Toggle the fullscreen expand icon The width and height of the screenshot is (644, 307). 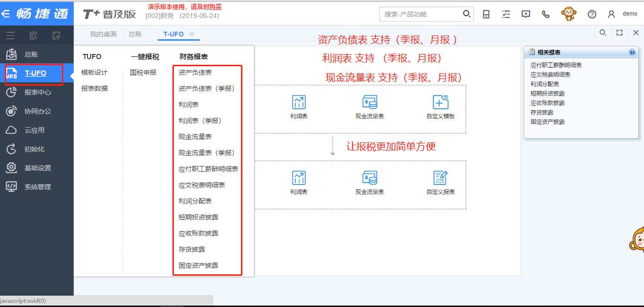619,33
